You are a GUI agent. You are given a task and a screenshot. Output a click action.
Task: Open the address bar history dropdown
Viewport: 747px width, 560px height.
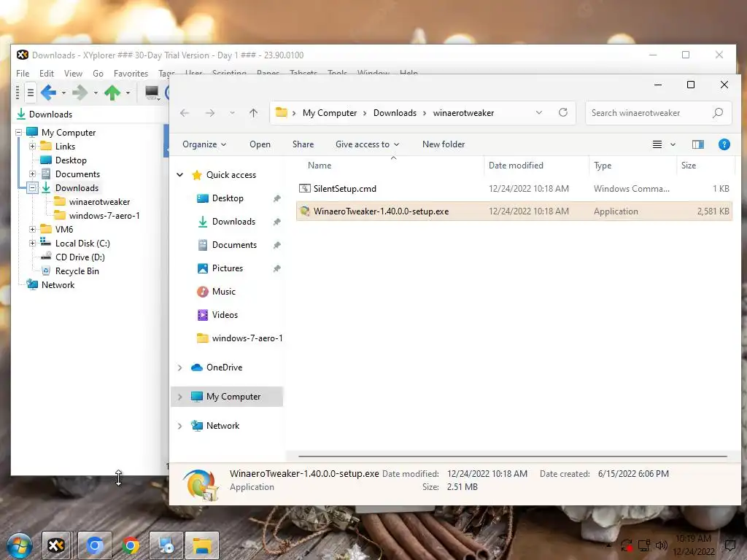(539, 113)
